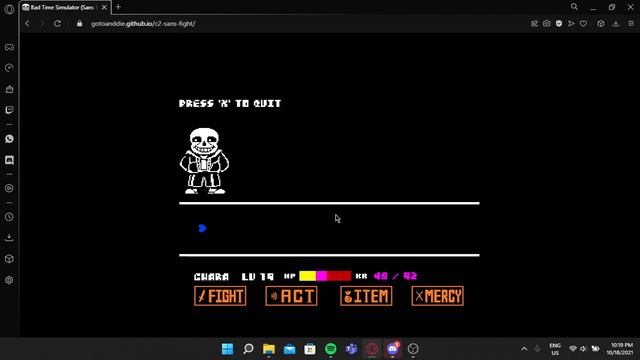Open the Windows Start menu
Viewport: 640px width, 360px height.
[227, 349]
